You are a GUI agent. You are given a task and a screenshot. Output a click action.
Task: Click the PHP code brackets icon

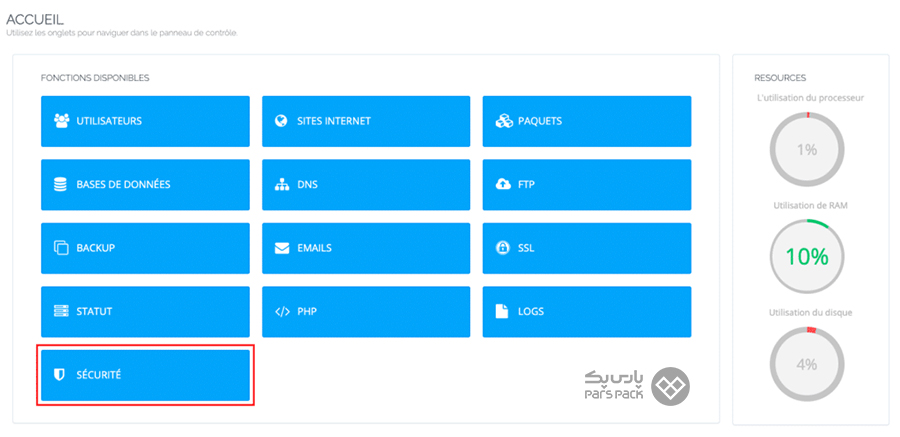click(281, 312)
